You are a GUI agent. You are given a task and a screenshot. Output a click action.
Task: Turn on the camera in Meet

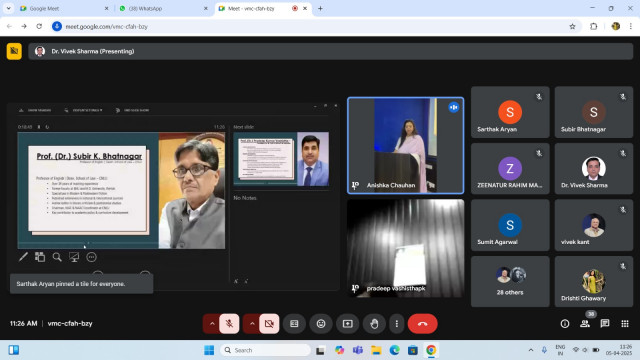(x=269, y=324)
